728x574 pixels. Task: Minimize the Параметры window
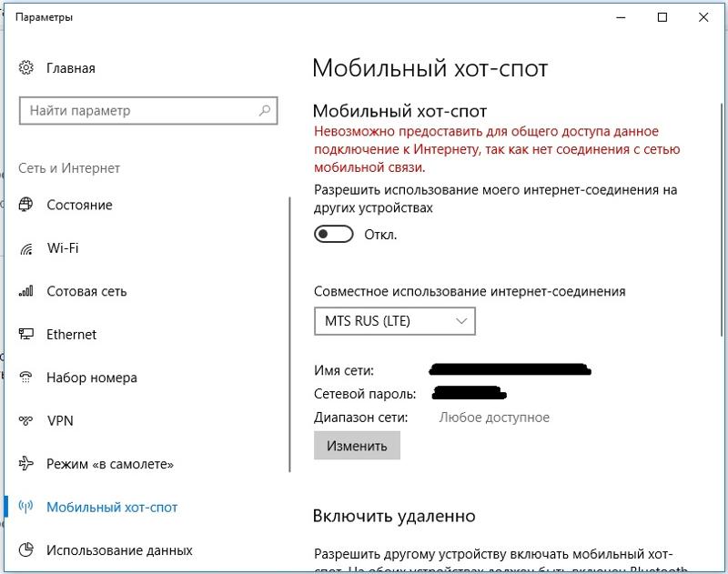[x=620, y=17]
